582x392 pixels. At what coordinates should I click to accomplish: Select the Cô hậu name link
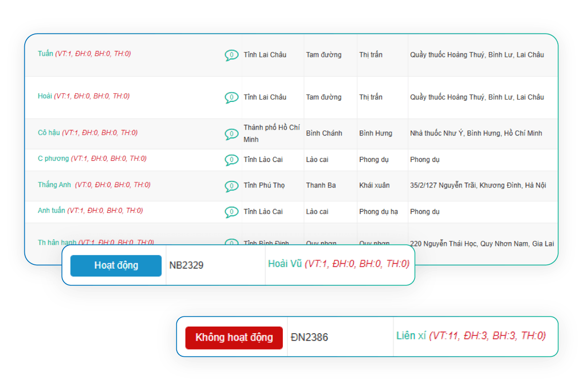[x=49, y=133]
